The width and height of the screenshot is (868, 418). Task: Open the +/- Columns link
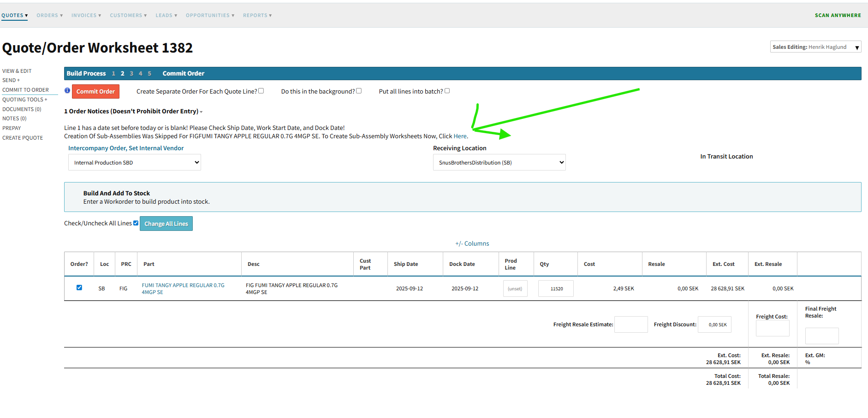(x=472, y=244)
